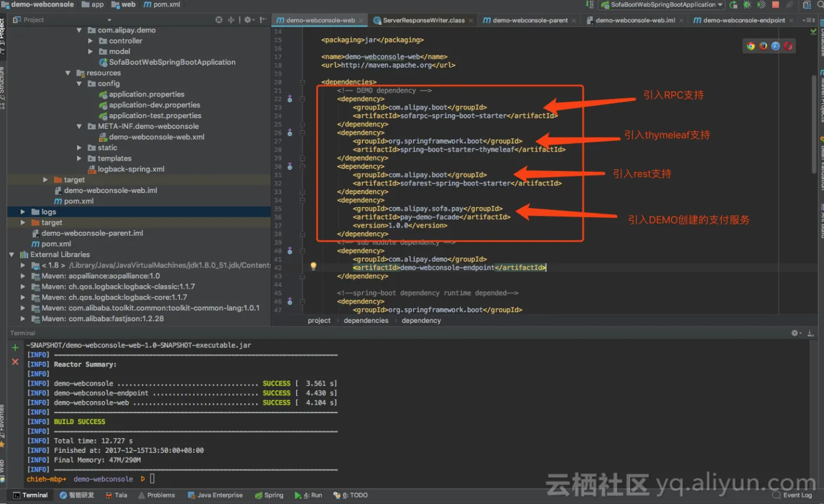Collapse the resources folder
This screenshot has width=824, height=504.
(x=68, y=73)
